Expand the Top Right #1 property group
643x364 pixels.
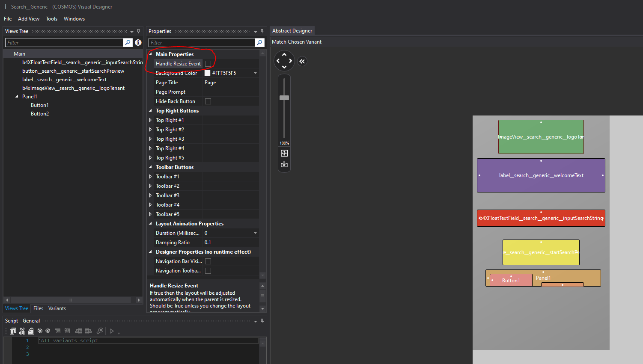(151, 120)
